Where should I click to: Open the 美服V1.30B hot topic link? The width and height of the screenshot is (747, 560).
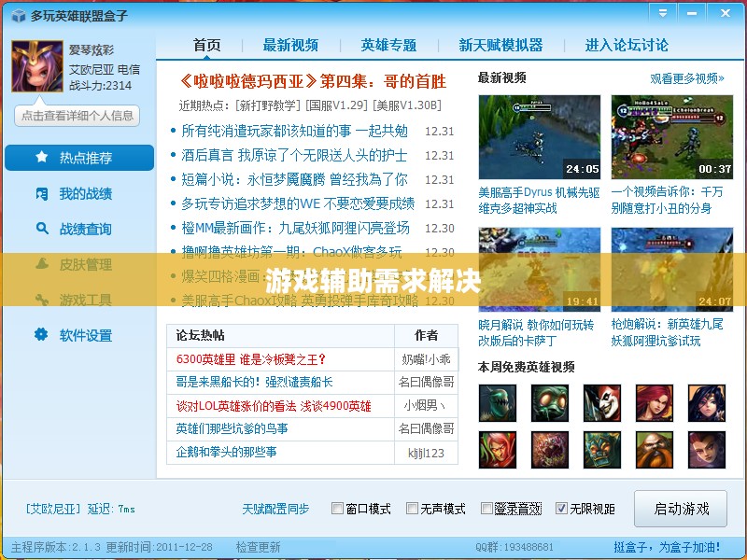click(407, 105)
